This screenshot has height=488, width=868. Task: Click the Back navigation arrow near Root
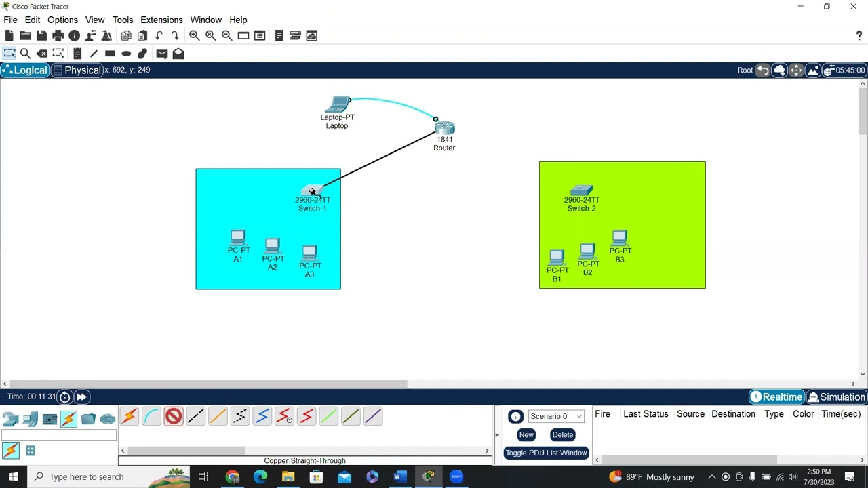tap(763, 70)
